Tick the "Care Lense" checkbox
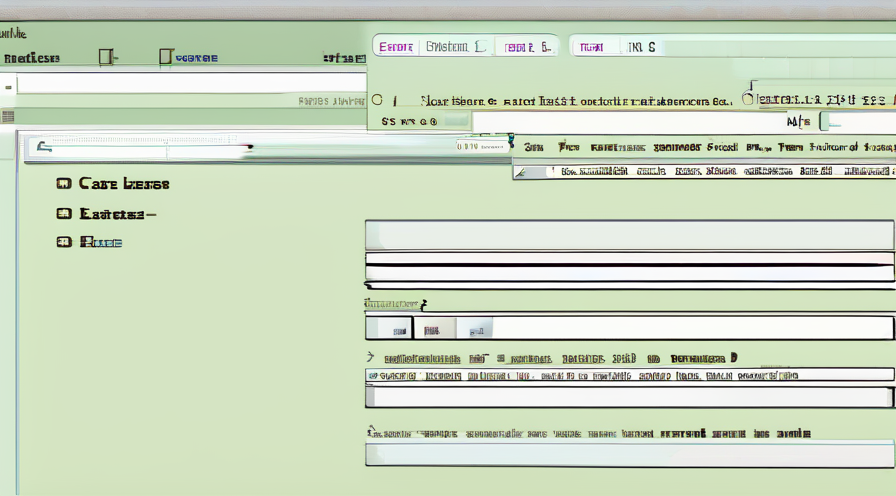Image resolution: width=896 pixels, height=496 pixels. point(64,184)
